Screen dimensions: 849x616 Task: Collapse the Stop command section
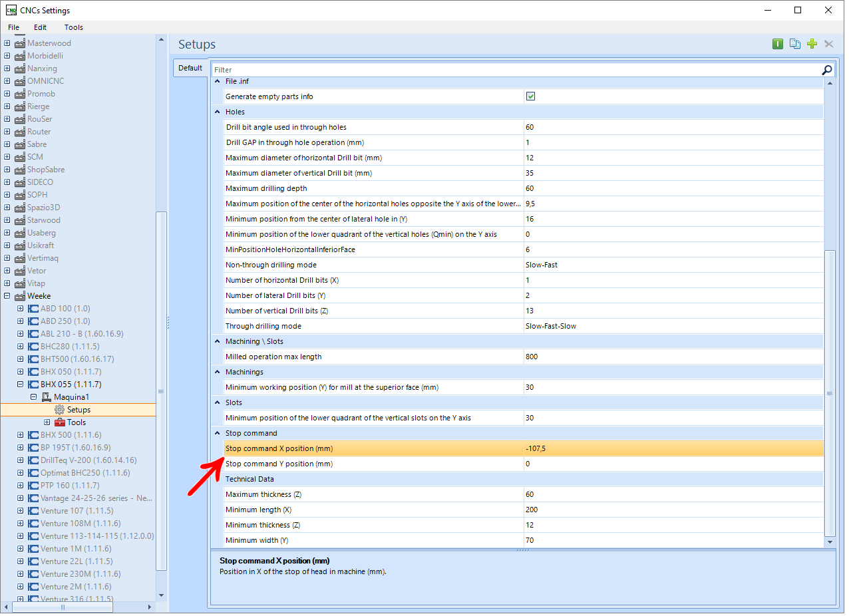coord(217,433)
